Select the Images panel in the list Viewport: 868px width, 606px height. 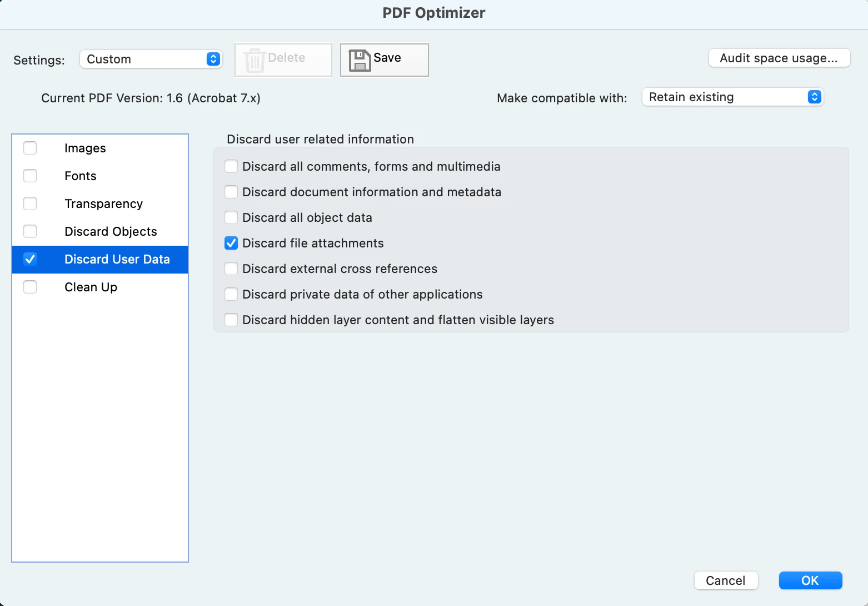(100, 148)
